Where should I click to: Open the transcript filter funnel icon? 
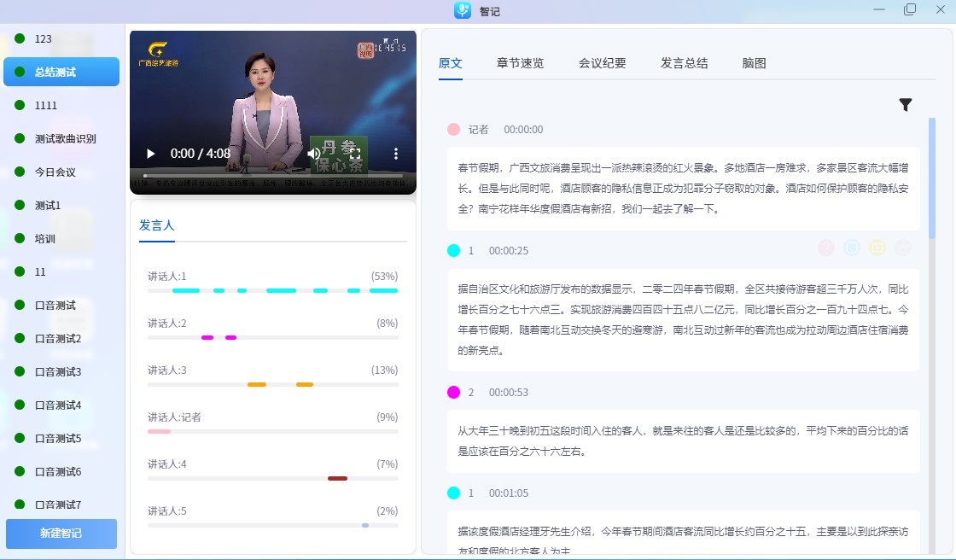point(906,105)
